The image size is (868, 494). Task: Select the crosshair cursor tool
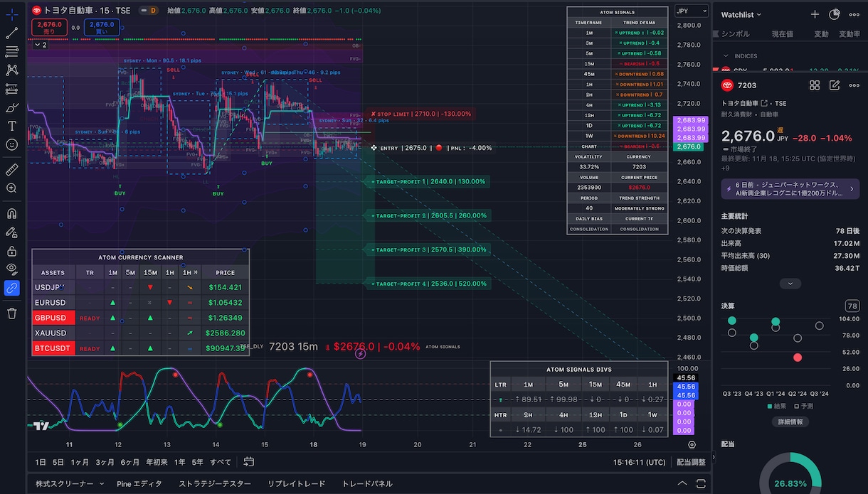(x=11, y=14)
